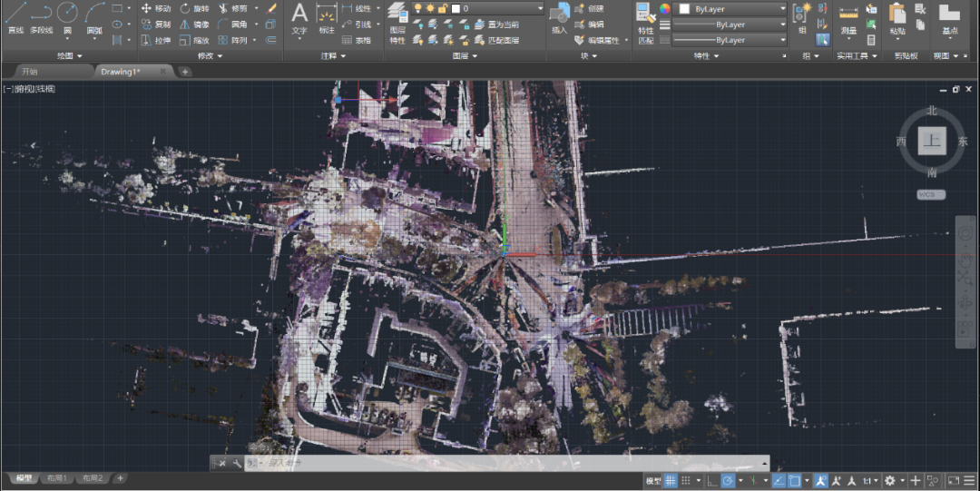980x491 pixels.
Task: Click the command line input field
Action: point(508,463)
